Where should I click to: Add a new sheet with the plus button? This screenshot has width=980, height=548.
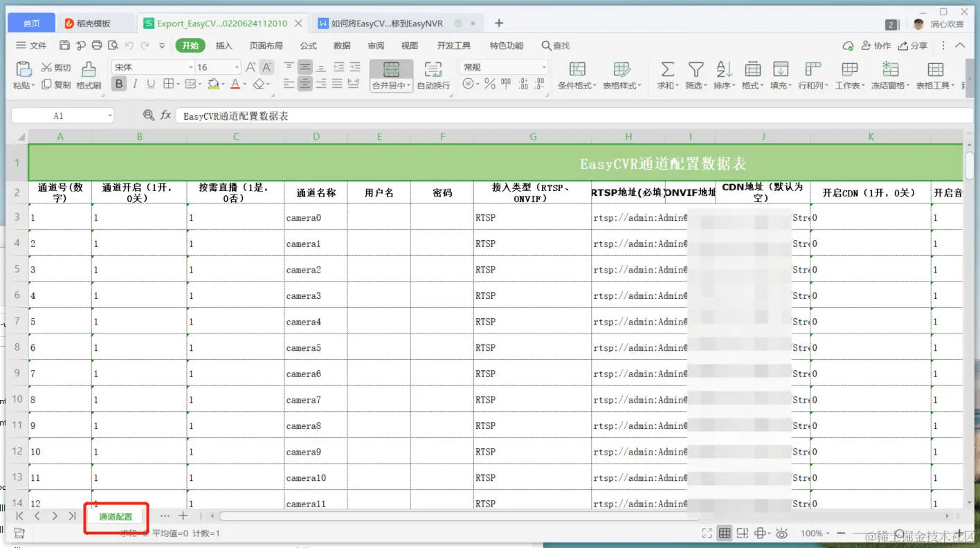click(x=183, y=516)
